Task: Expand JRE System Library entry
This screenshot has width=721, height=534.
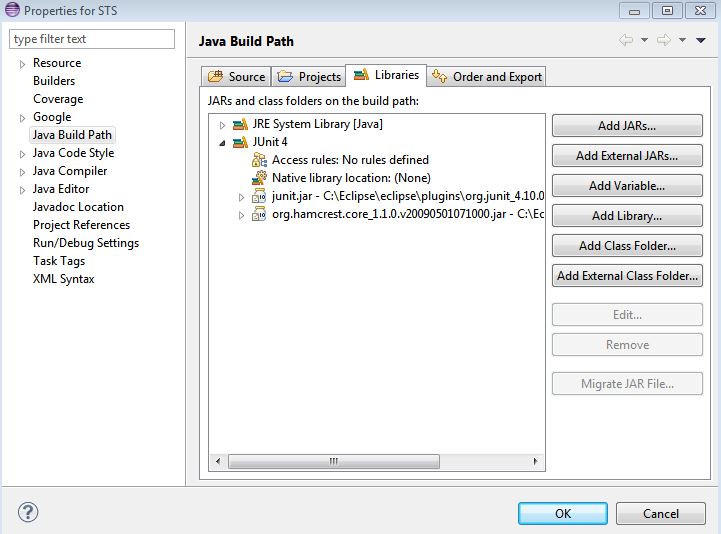Action: 223,125
